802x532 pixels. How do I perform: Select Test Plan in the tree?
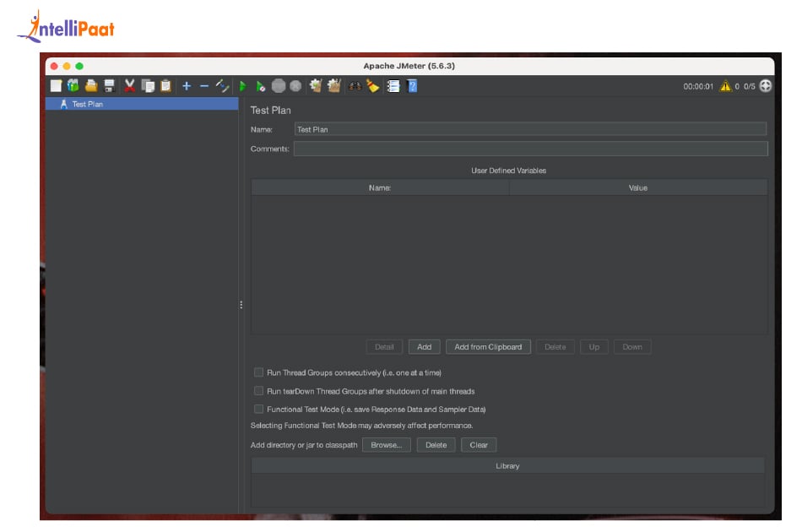tap(142, 104)
